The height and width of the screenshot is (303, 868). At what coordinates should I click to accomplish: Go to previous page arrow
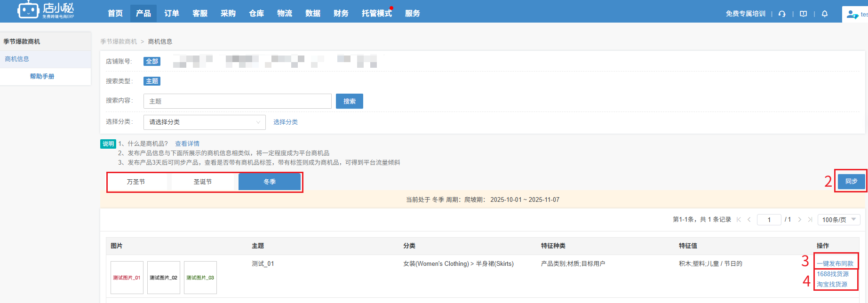pos(749,220)
